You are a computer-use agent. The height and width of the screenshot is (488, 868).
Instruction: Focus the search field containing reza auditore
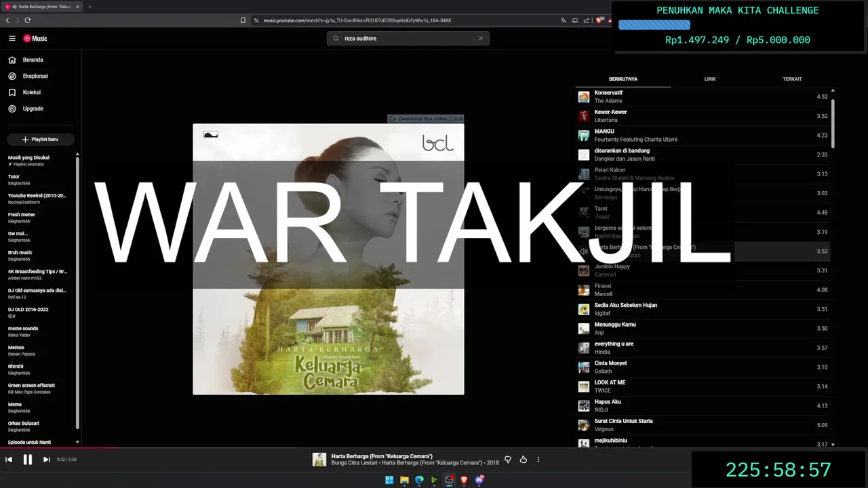(408, 39)
